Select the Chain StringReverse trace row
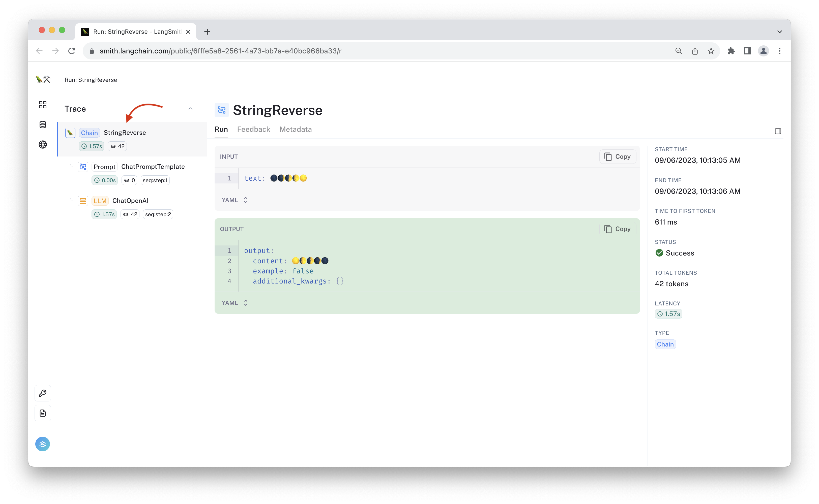The height and width of the screenshot is (504, 819). (x=132, y=139)
